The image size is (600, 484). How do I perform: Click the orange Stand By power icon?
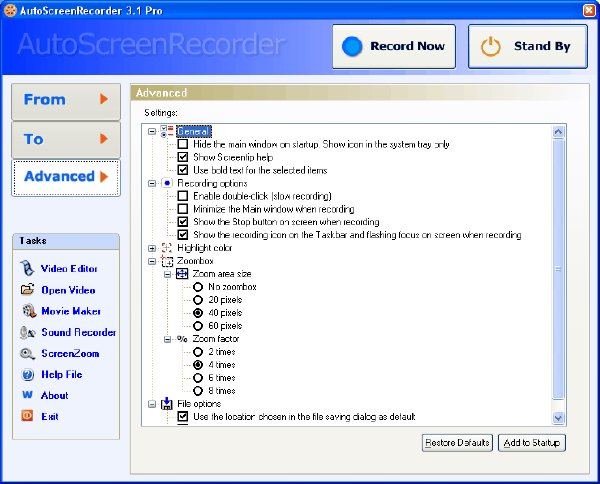490,47
